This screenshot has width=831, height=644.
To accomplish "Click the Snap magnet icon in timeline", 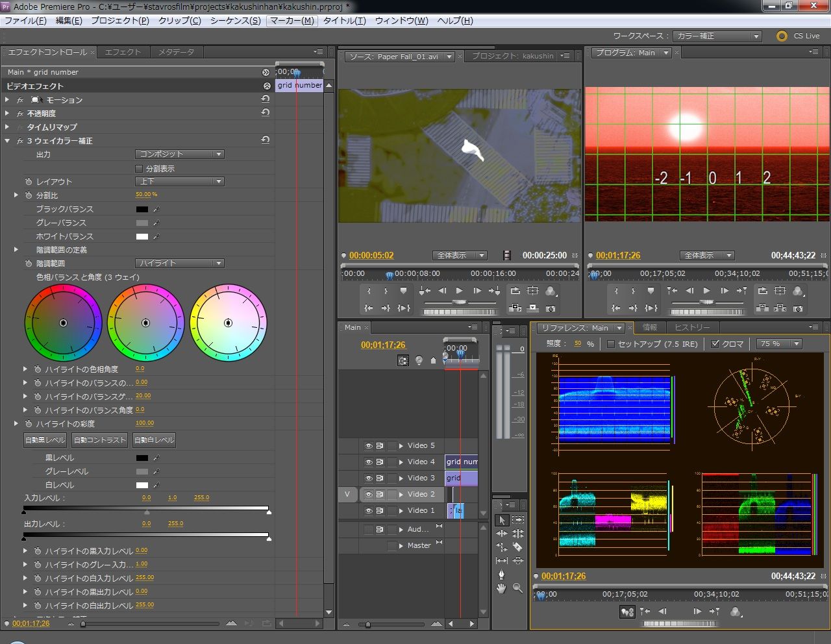I will coord(403,360).
